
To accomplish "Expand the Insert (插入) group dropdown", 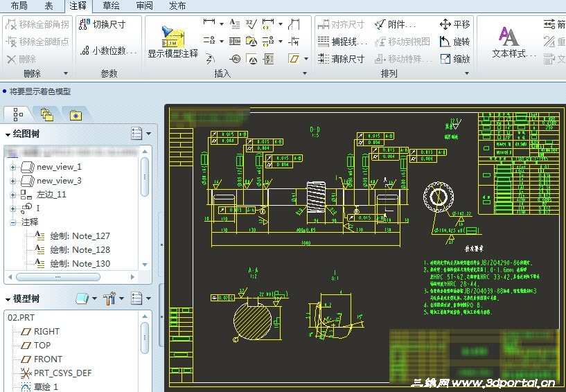I will pos(305,73).
